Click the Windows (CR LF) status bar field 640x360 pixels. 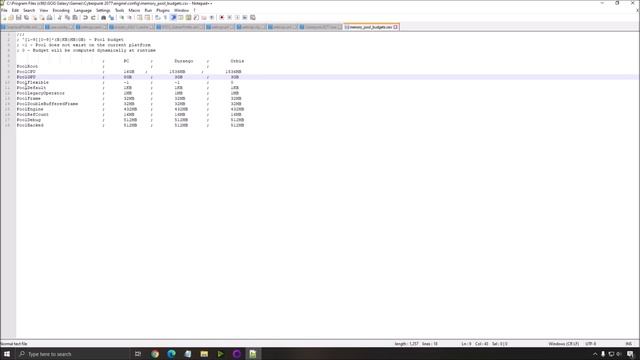tap(564, 344)
